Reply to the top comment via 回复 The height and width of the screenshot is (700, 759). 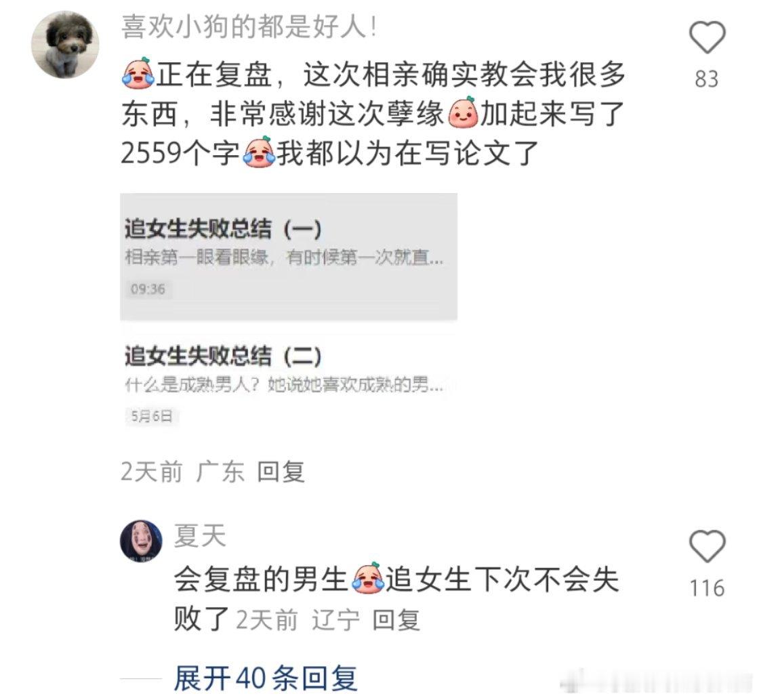(281, 472)
